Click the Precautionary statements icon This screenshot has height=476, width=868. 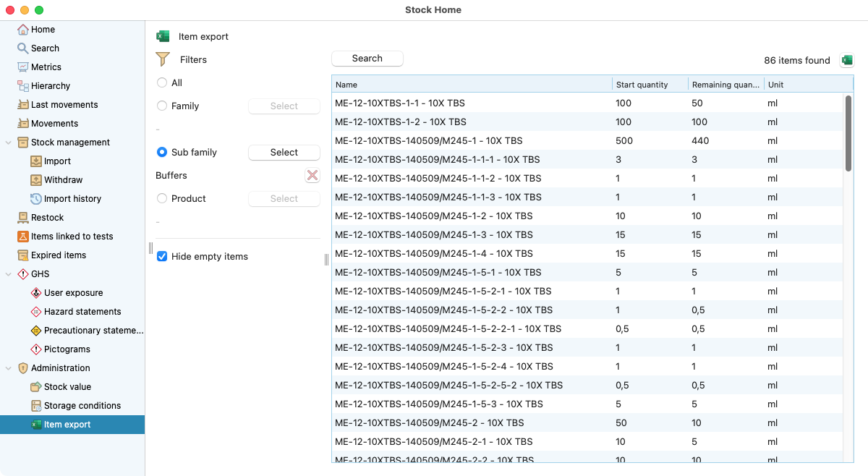(x=36, y=331)
